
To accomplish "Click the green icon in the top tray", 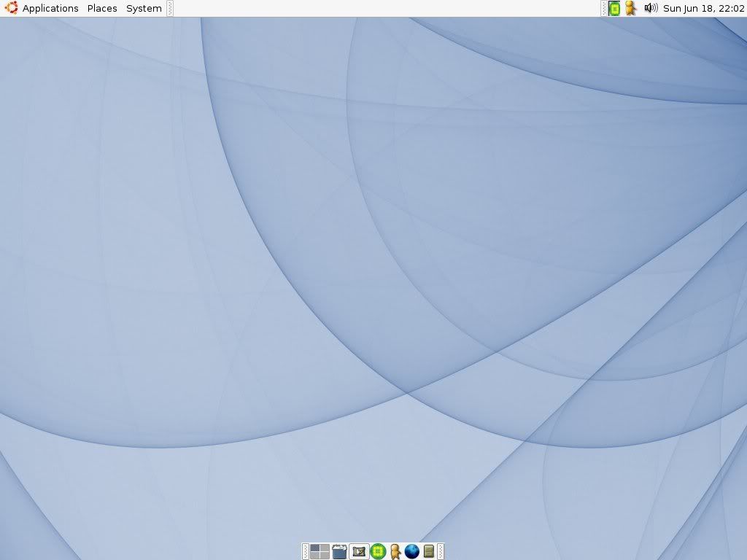I will click(x=614, y=9).
